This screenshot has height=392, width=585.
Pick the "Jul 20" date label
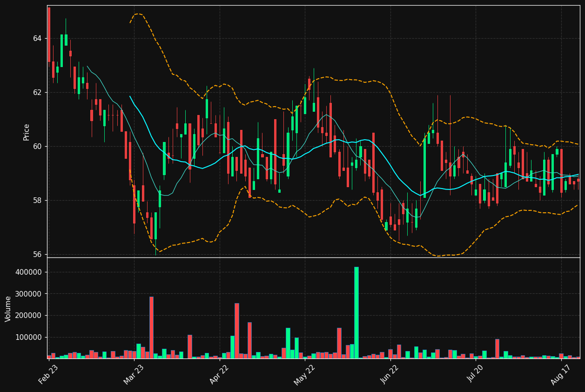point(475,374)
